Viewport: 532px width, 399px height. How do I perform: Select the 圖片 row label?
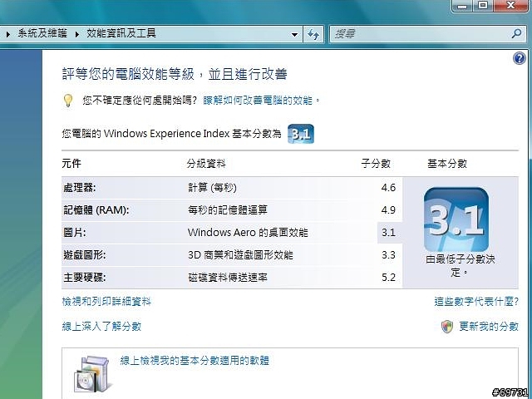coord(75,233)
